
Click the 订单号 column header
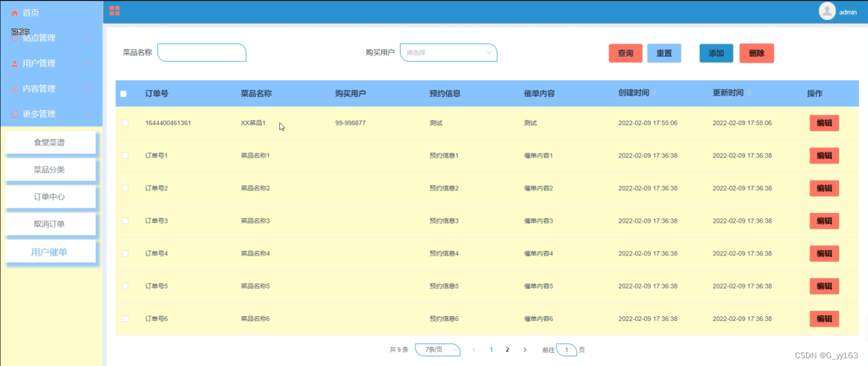(x=157, y=94)
